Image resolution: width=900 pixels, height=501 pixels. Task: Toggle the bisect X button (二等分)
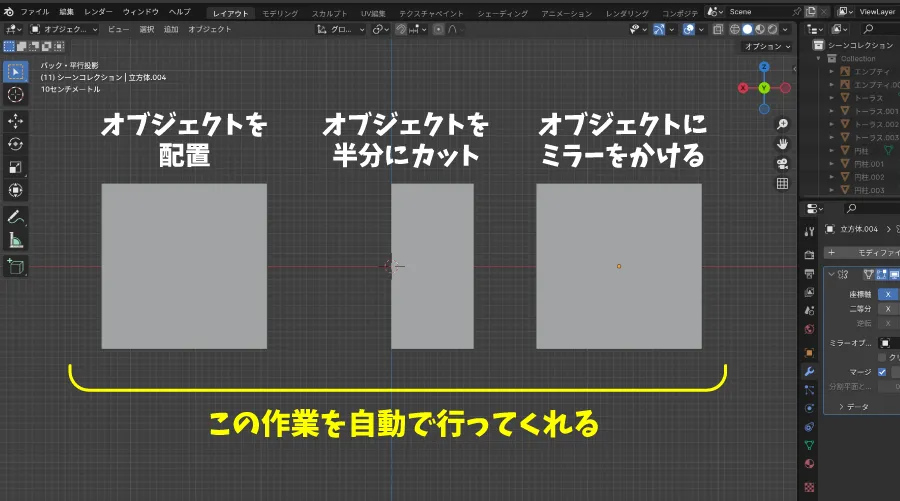[x=887, y=309]
